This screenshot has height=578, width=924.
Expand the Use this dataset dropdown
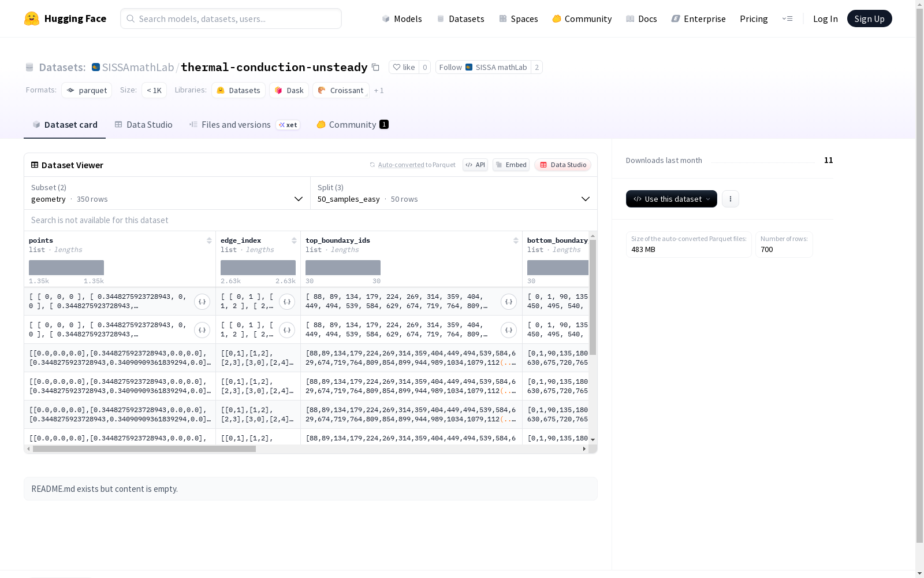coord(672,199)
